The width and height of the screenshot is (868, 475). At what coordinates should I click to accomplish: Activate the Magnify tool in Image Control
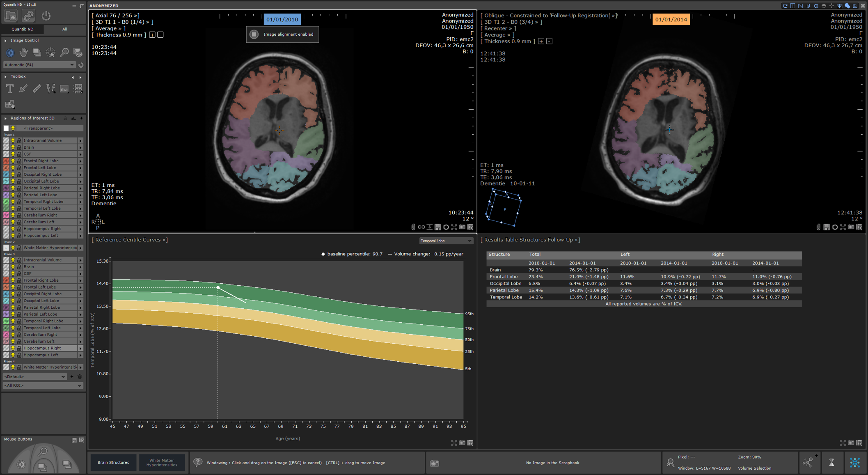(x=64, y=53)
